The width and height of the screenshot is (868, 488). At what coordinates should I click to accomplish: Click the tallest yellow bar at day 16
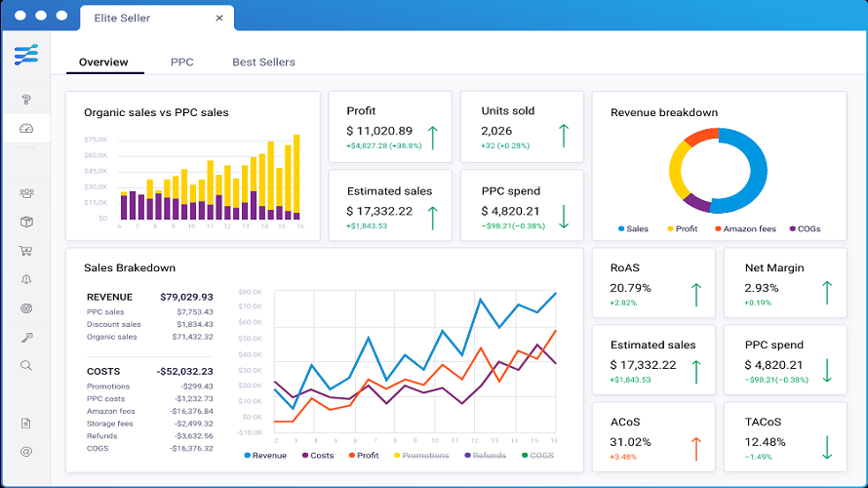pyautogui.click(x=296, y=174)
